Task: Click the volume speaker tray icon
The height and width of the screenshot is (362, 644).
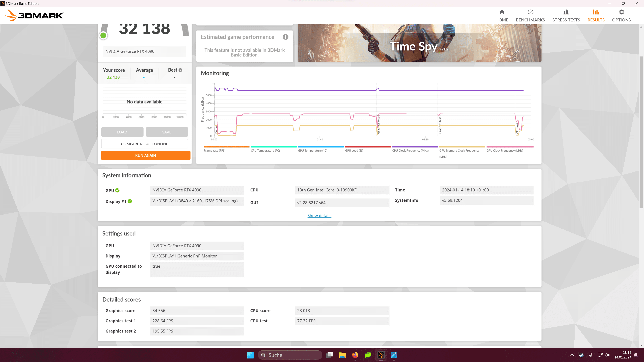Action: pos(607,355)
